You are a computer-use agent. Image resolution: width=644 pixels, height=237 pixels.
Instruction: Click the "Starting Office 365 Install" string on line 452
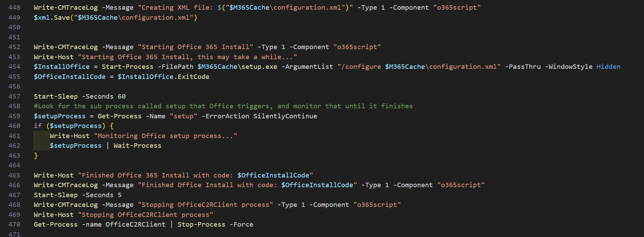(x=196, y=47)
